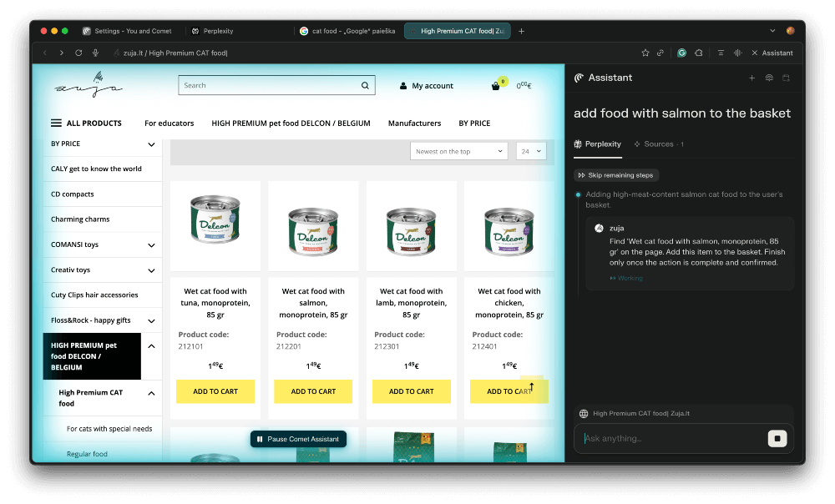Screen dimensions: 835x504
Task: Open CALY get to know the world category
Action: [96, 169]
